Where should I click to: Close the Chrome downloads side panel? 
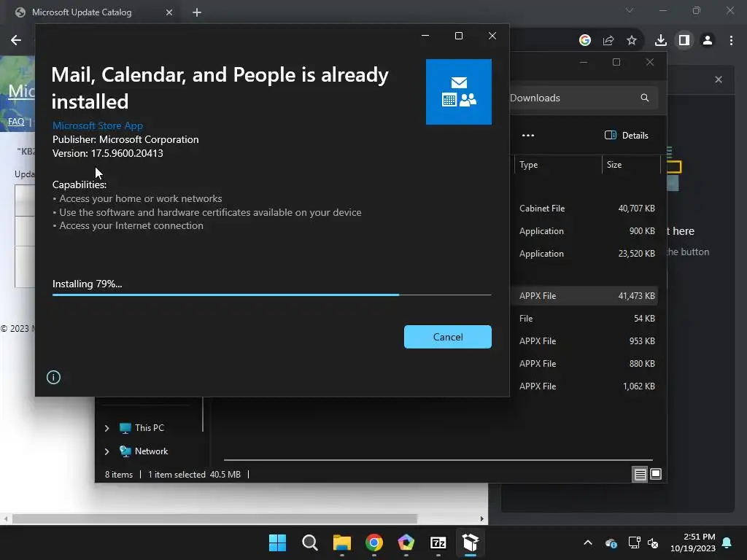point(719,79)
